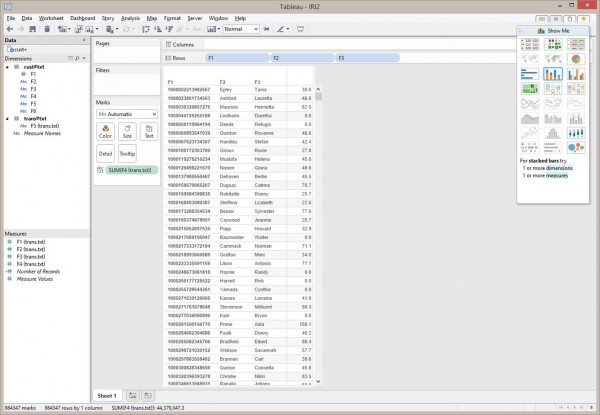Click the Highlight pen toolbar icon

[x=280, y=29]
